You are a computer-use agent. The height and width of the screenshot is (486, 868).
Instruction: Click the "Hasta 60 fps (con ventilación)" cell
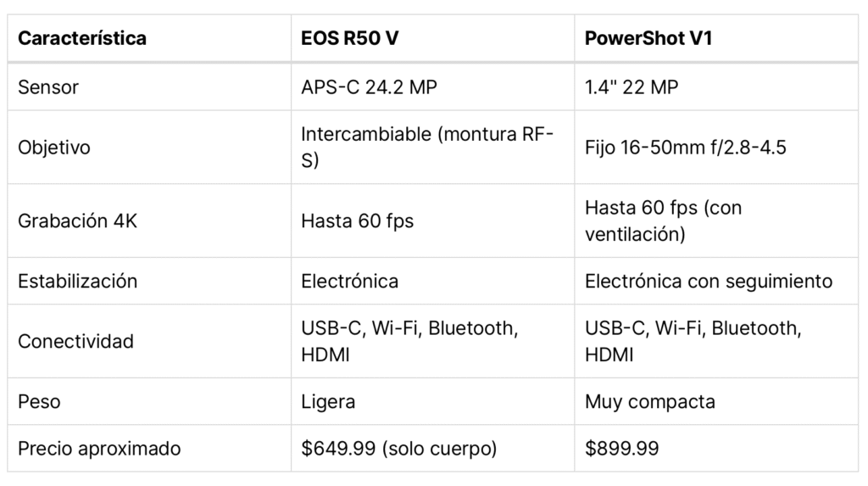[x=664, y=221]
